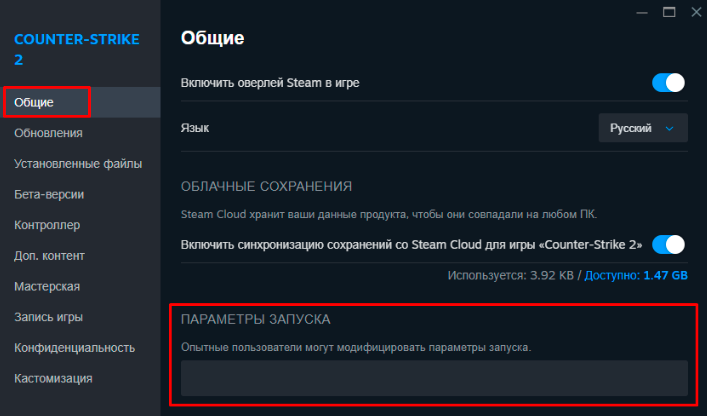Click the chevron arrow beside Русский
The image size is (707, 416).
670,128
